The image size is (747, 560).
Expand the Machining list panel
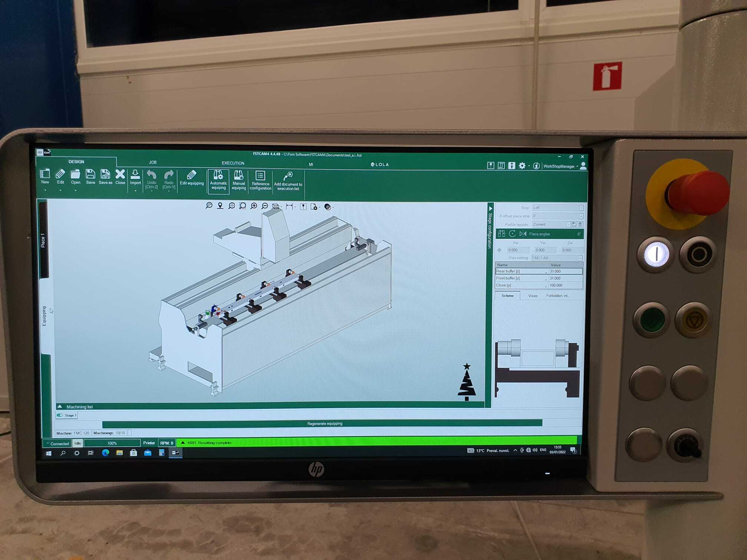click(60, 407)
